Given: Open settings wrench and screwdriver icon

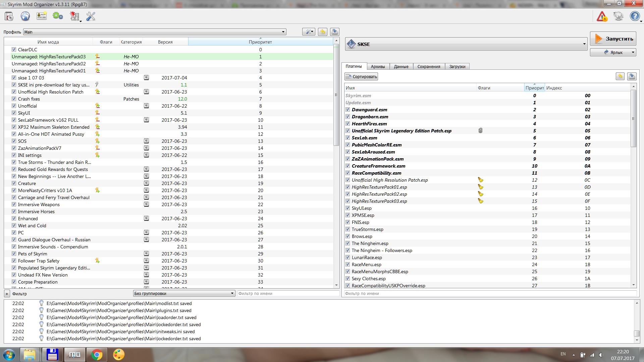Looking at the screenshot, I should point(91,16).
